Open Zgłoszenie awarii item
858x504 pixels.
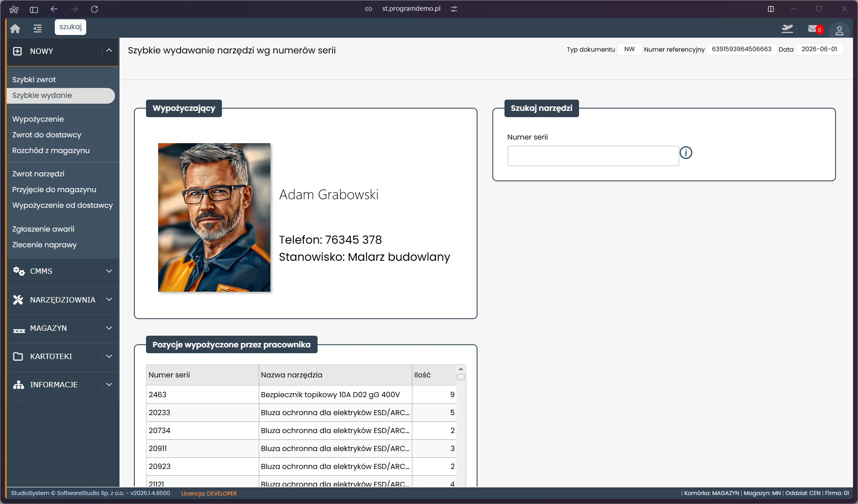click(43, 229)
